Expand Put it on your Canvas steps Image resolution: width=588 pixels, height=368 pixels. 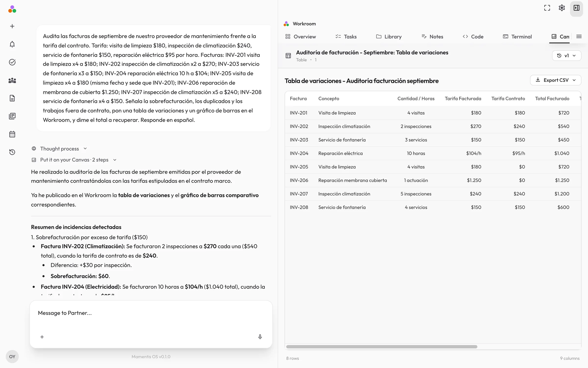[x=74, y=160]
